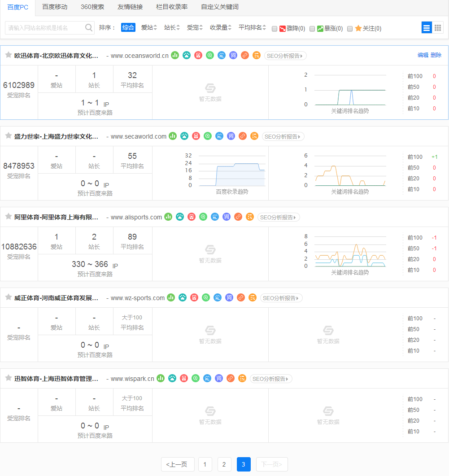This screenshot has height=476, width=449.
Task: Click 编辑 link for 欧迅体育
Action: [x=423, y=55]
